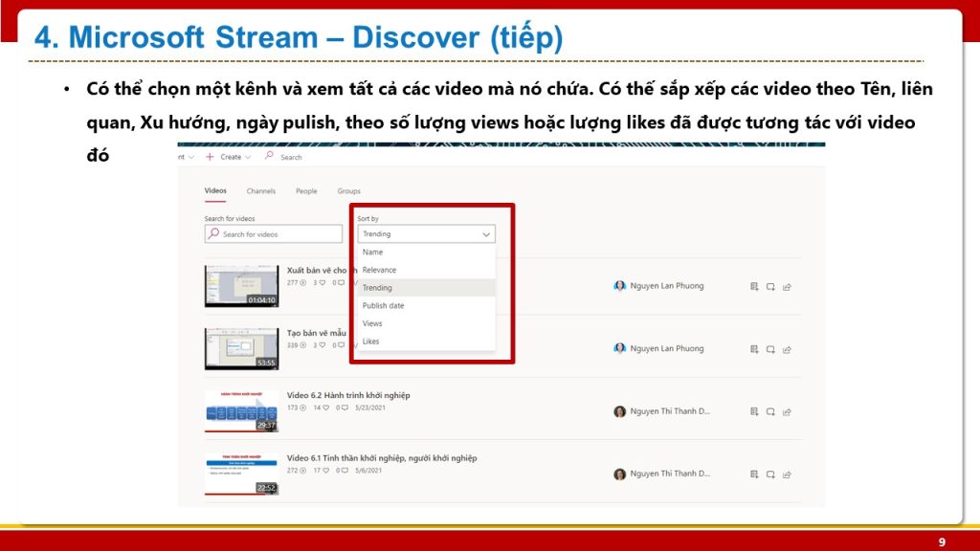
Task: Click add-to-channel icon on Tạo bản vẽ row
Action: tap(770, 349)
